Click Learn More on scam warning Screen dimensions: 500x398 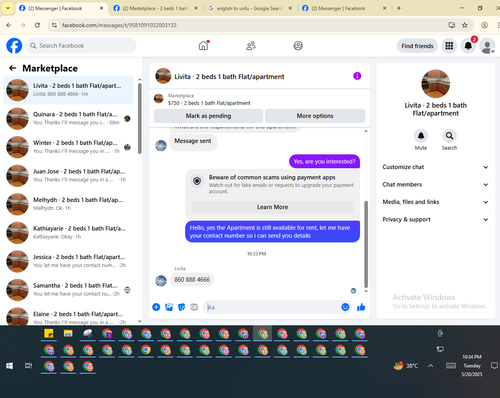[x=272, y=207]
